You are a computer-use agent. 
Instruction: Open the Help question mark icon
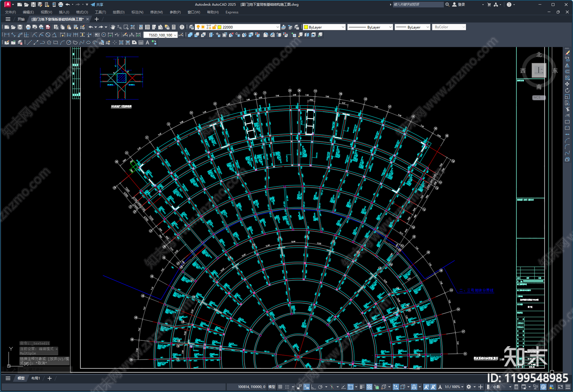pos(182,27)
